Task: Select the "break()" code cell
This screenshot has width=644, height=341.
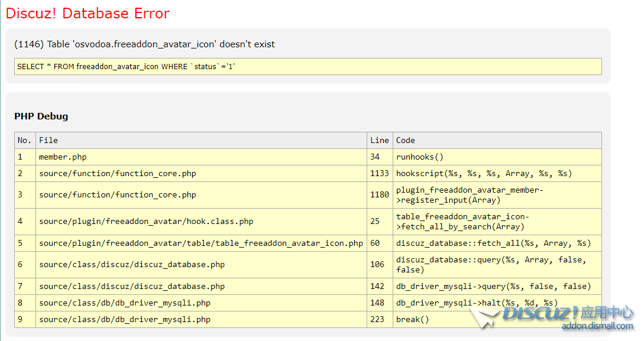Action: (497, 319)
